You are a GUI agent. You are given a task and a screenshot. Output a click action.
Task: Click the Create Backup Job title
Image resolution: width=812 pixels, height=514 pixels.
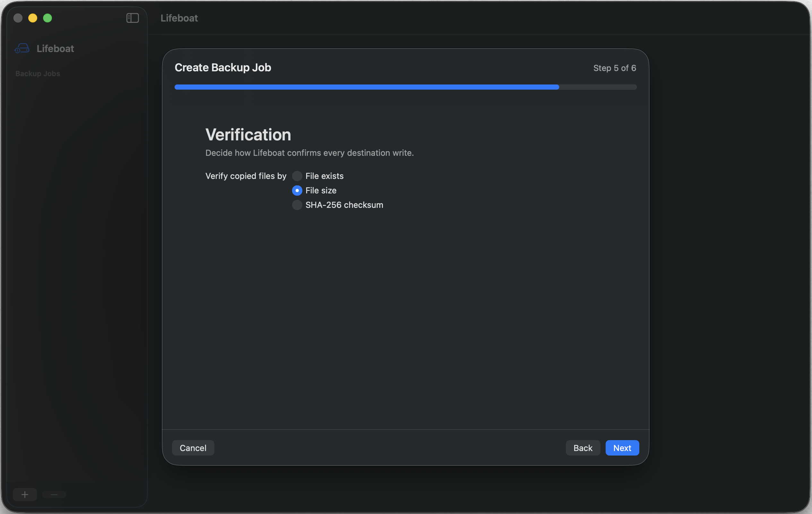pyautogui.click(x=222, y=67)
